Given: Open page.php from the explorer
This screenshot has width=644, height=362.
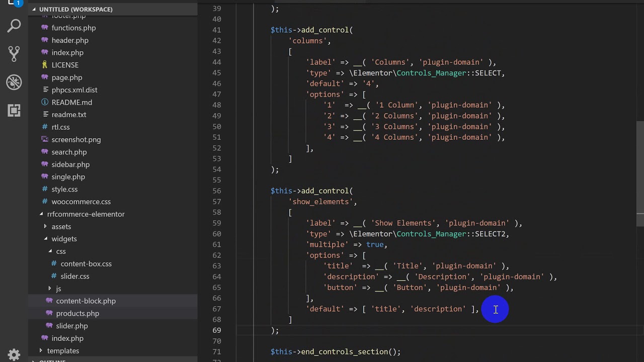Looking at the screenshot, I should [66, 77].
